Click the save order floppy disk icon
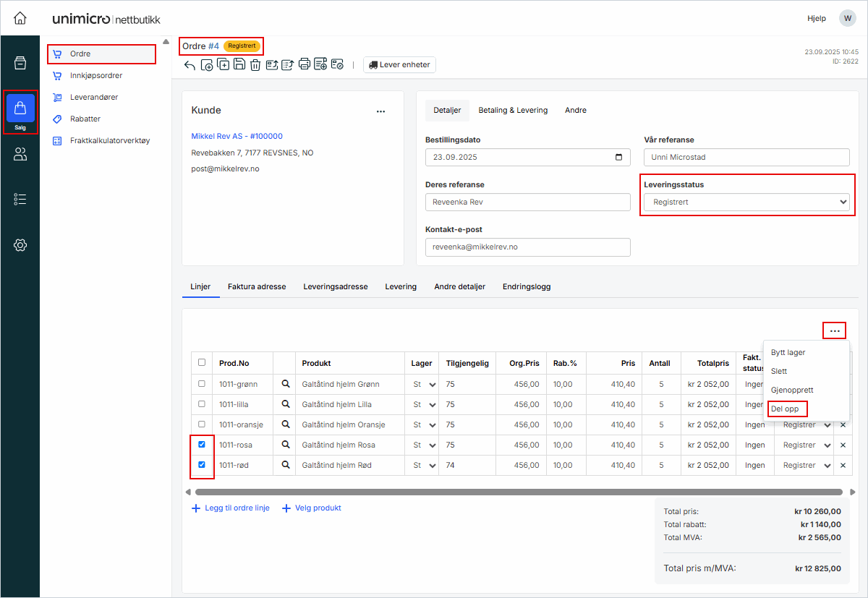Viewport: 868px width, 598px height. 239,65
